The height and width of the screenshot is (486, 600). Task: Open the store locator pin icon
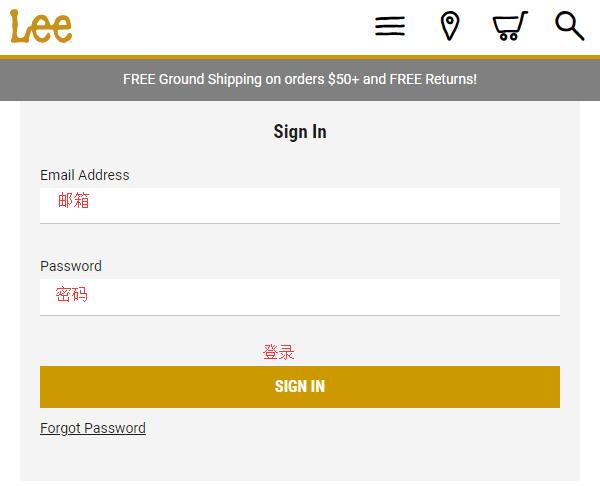pos(450,26)
